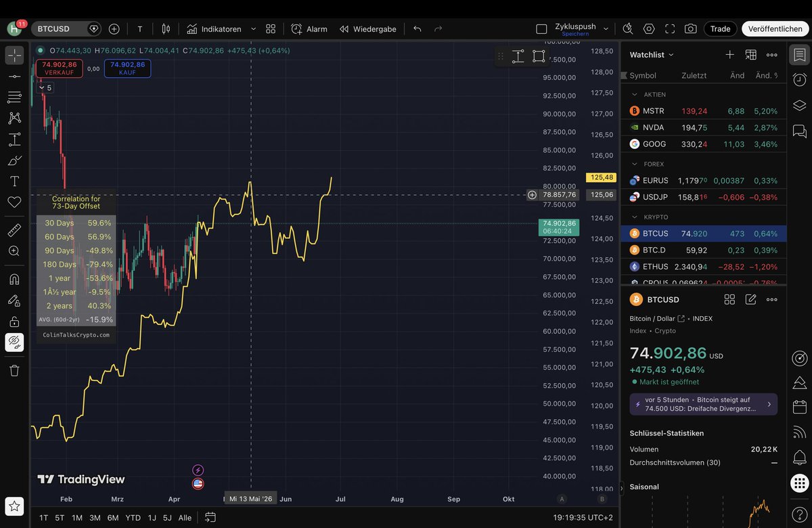The width and height of the screenshot is (812, 528).
Task: Open the Fibonacci and Gann tools
Action: coord(14,97)
